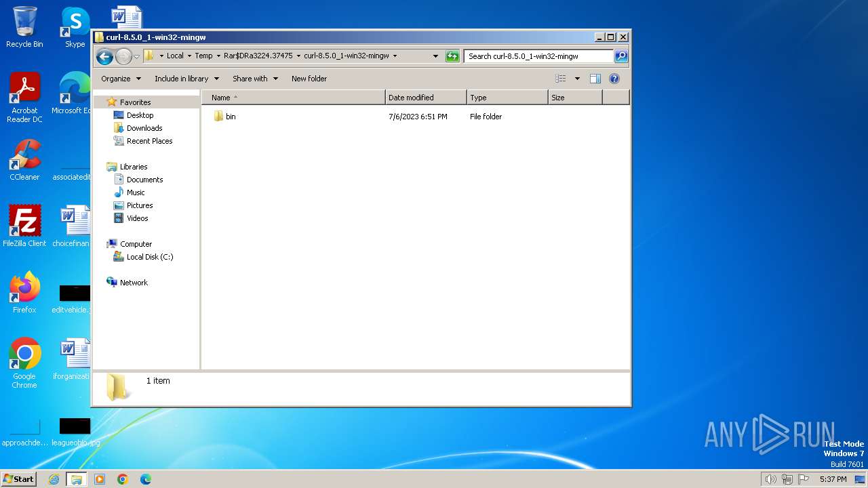
Task: Open volume control in system tray
Action: 770,479
